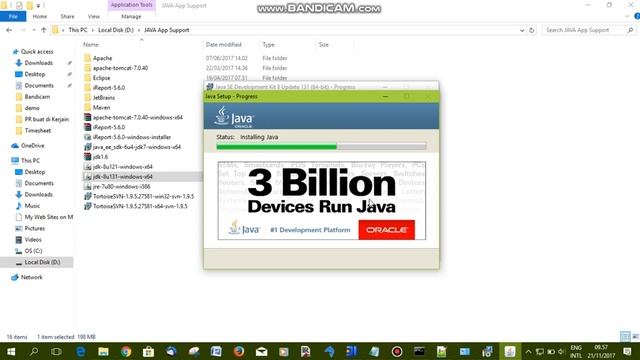Select OneDrive in navigation pane

[x=32, y=146]
